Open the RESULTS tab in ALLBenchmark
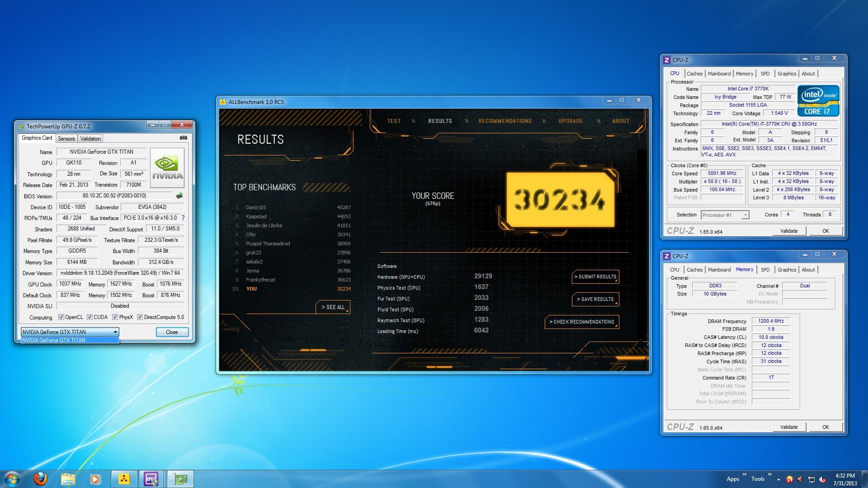 pos(440,121)
